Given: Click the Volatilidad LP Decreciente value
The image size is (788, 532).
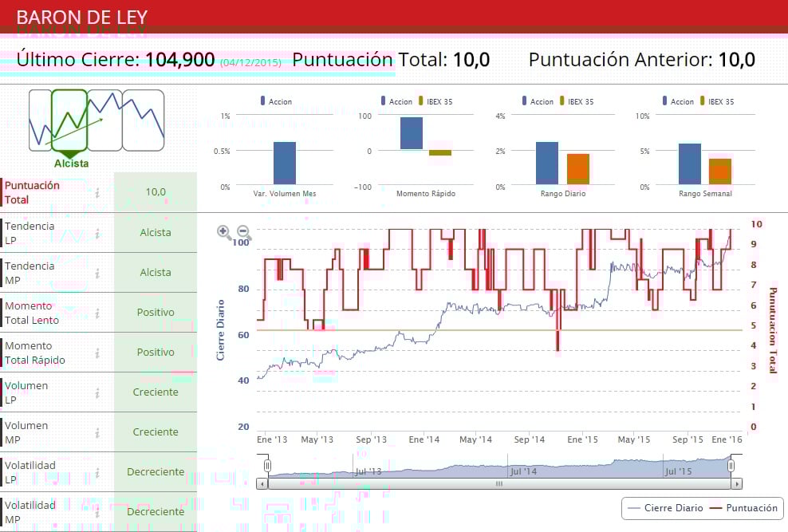Looking at the screenshot, I should [156, 471].
